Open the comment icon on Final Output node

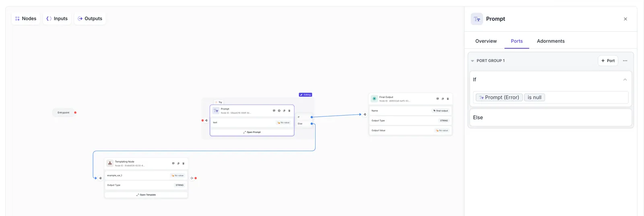coord(438,99)
